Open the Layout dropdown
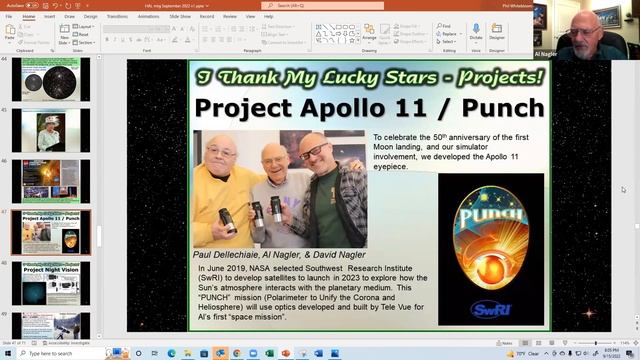This screenshot has width=640, height=360. pyautogui.click(x=84, y=27)
